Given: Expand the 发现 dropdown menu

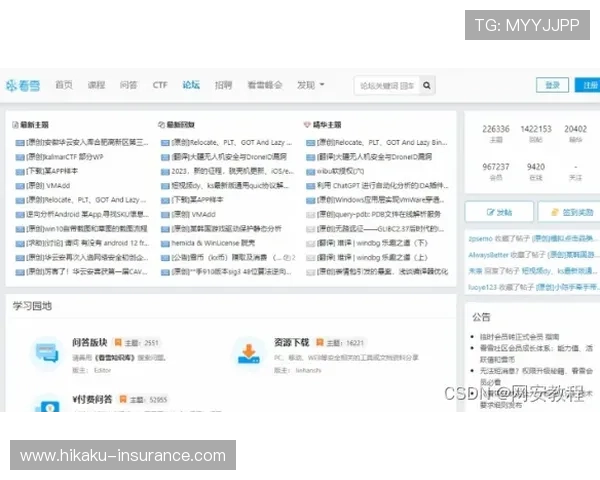Looking at the screenshot, I should point(310,85).
